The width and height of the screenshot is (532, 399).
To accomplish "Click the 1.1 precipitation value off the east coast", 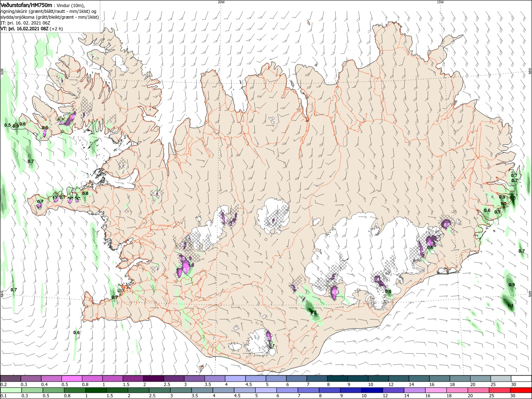I will click(x=510, y=306).
